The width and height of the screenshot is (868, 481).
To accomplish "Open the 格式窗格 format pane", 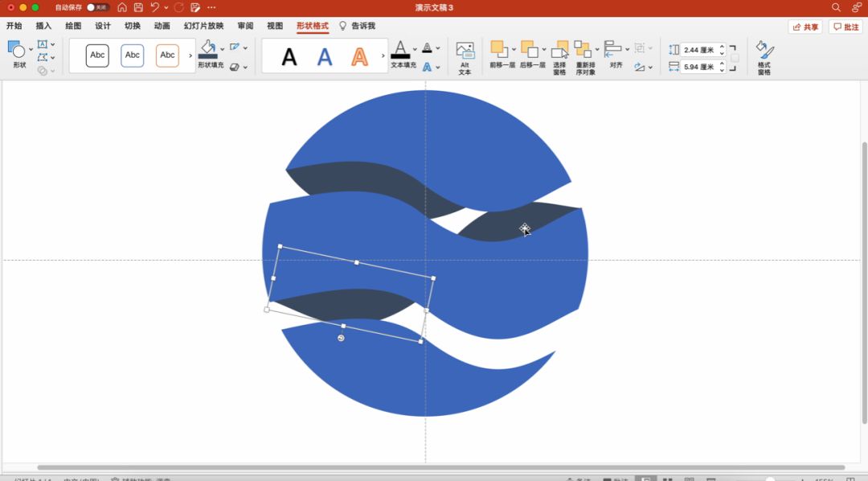I will (764, 58).
